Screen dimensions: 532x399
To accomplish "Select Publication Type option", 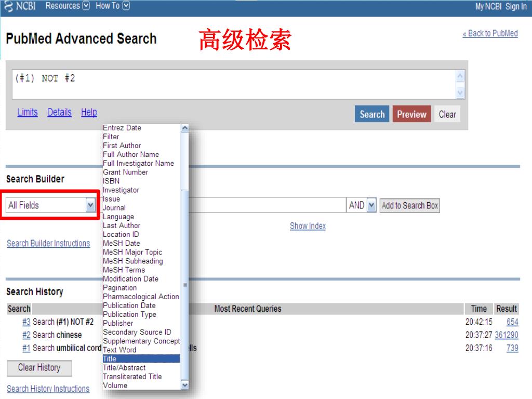I will [141, 314].
